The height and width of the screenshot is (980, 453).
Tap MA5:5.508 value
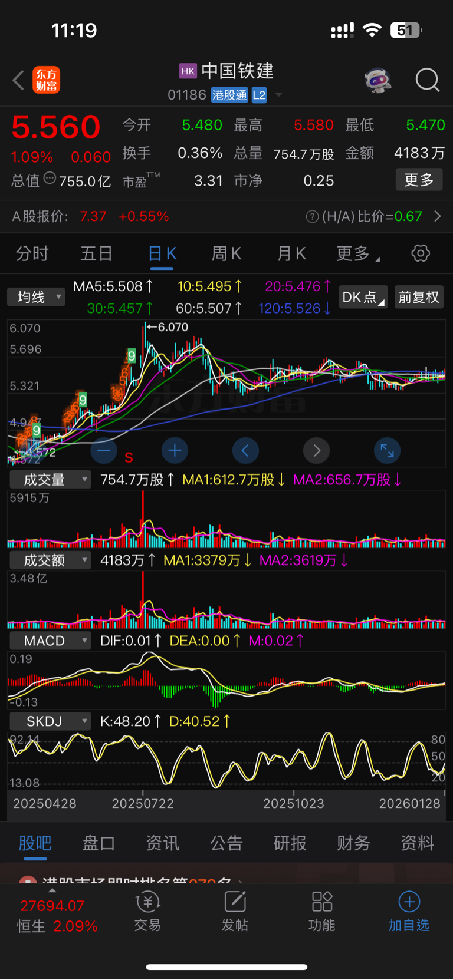point(113,286)
